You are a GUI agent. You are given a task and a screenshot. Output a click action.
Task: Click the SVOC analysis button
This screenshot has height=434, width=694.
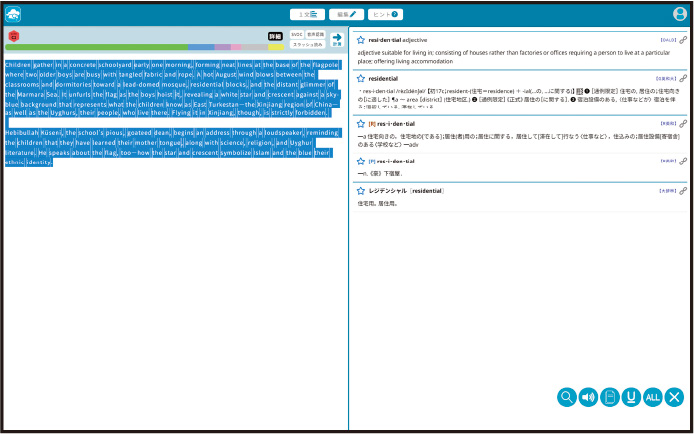297,35
